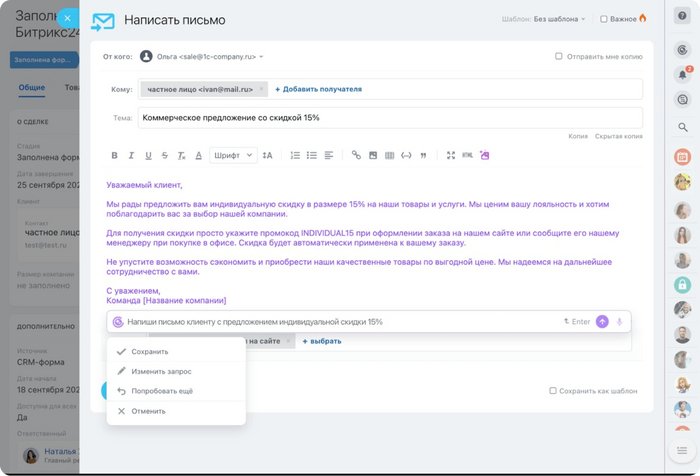700x476 pixels.
Task: Expand the editor to fullscreen
Action: pyautogui.click(x=451, y=155)
